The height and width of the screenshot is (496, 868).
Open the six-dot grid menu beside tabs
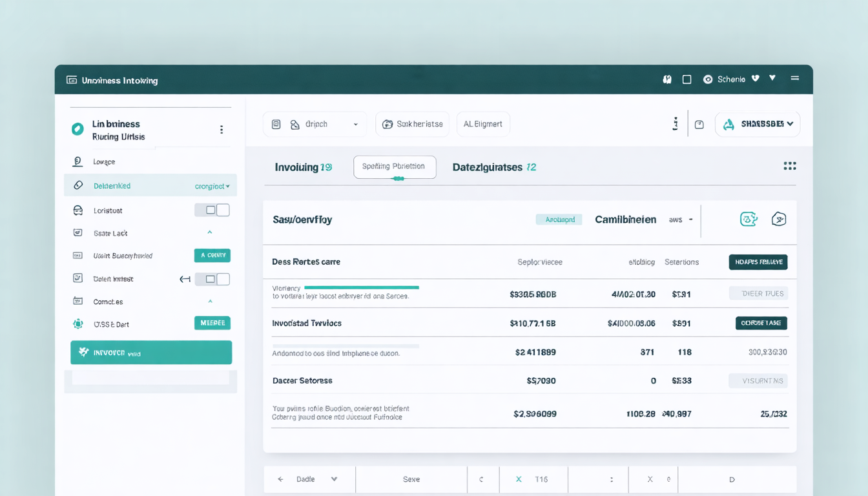[x=790, y=166]
